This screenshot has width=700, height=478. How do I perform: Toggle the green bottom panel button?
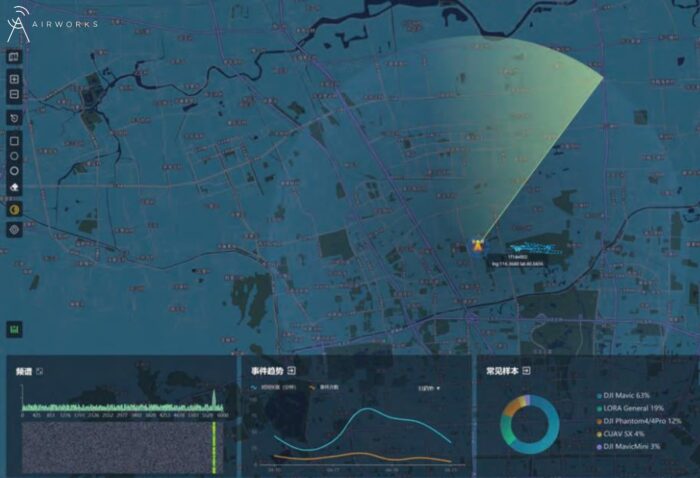[14, 329]
